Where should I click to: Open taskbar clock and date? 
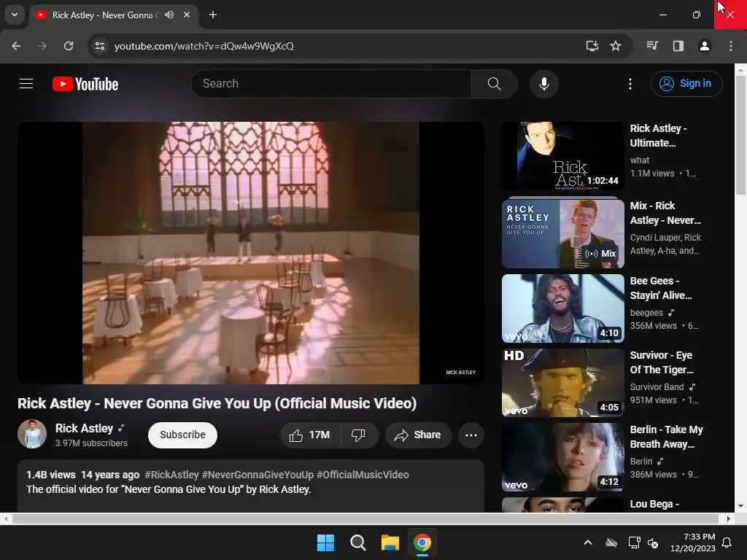[x=693, y=542]
